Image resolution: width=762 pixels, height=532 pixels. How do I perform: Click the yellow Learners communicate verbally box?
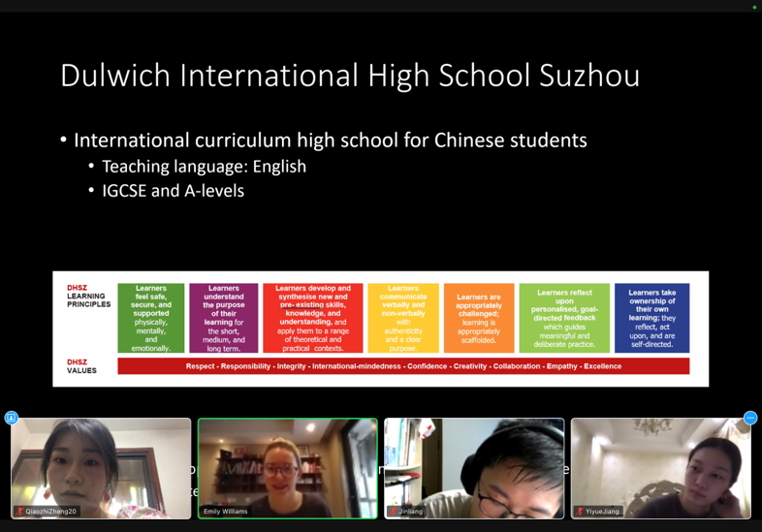(x=403, y=318)
